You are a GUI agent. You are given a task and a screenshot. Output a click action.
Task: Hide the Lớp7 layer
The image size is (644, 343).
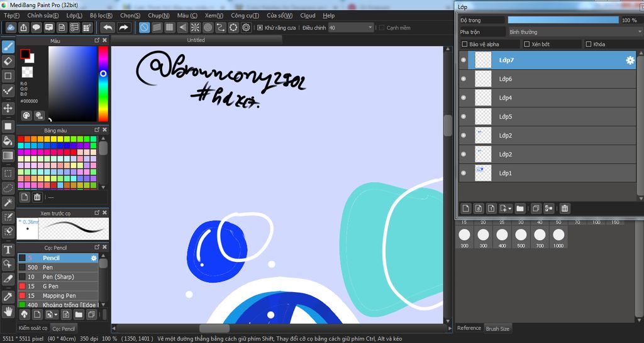[464, 60]
